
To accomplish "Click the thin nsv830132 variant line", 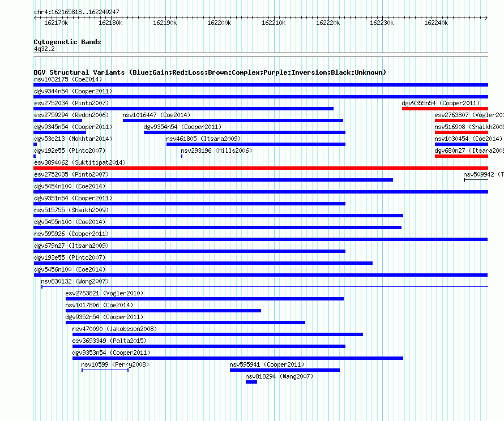I will pyautogui.click(x=264, y=286).
